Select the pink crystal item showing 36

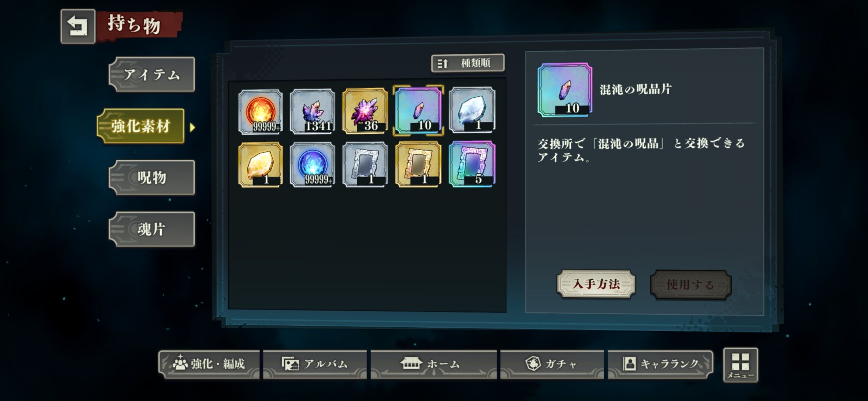pyautogui.click(x=365, y=111)
